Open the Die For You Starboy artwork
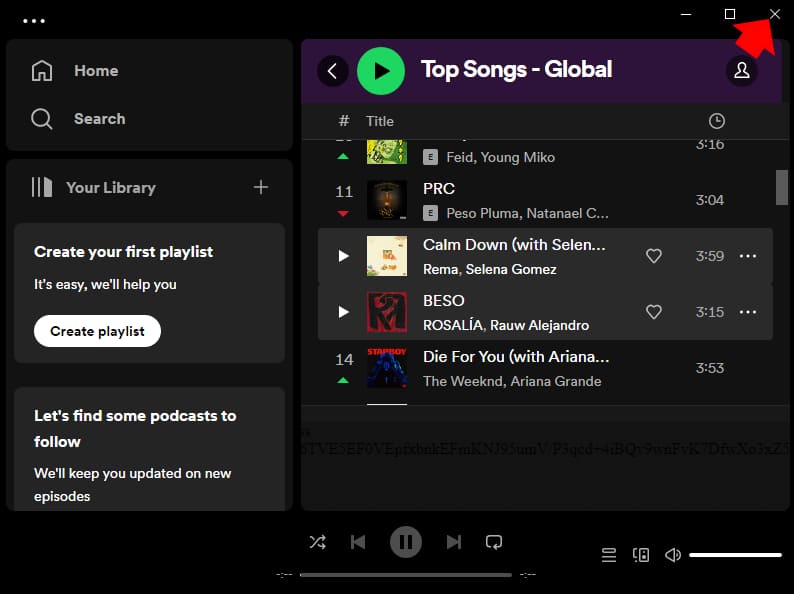794x594 pixels. 387,368
